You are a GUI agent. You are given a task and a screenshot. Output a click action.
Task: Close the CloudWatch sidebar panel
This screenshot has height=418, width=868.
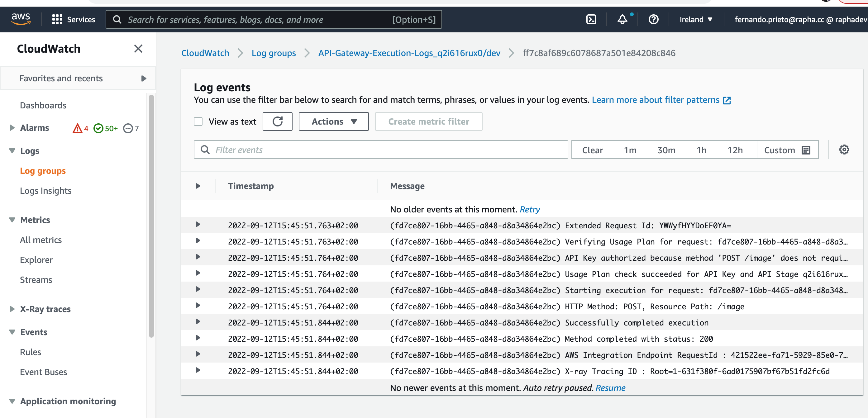tap(138, 49)
